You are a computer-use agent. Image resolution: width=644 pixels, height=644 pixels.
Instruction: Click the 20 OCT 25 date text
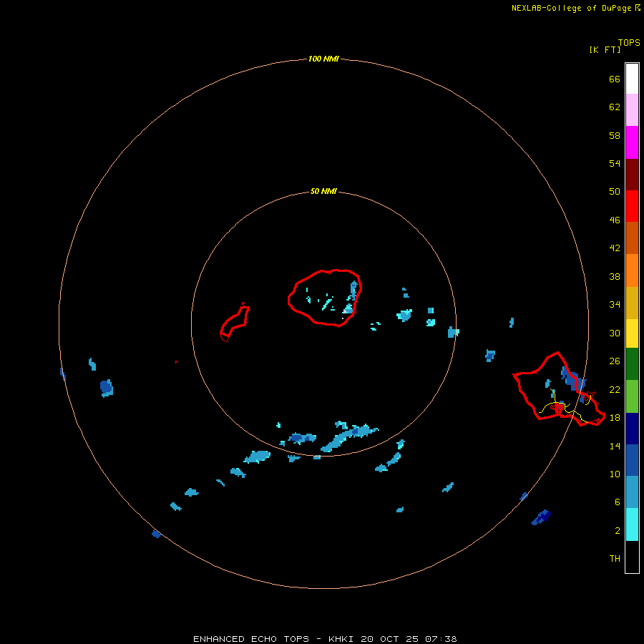[x=390, y=639]
